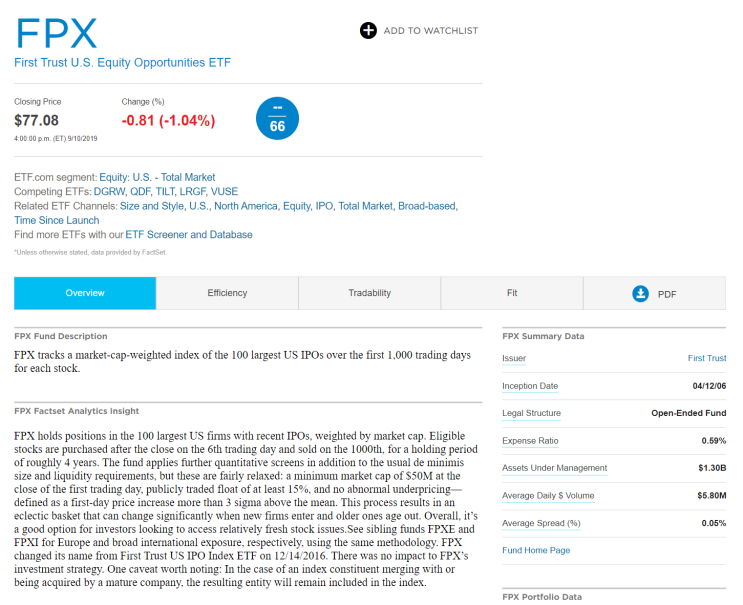Switch to the Tradability tab
This screenshot has width=743, height=605.
[x=370, y=293]
